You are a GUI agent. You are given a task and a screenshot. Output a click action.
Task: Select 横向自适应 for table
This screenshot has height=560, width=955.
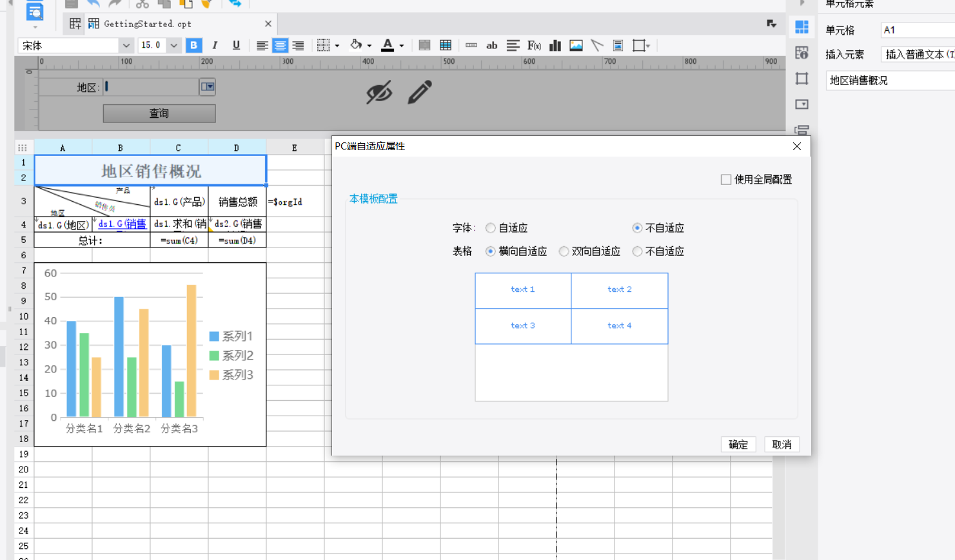pyautogui.click(x=491, y=251)
